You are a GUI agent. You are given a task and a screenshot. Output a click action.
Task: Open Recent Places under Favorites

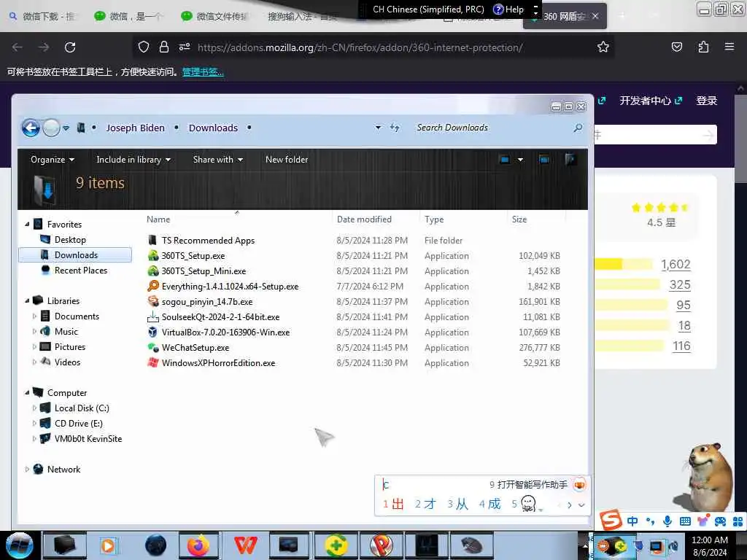(x=80, y=270)
